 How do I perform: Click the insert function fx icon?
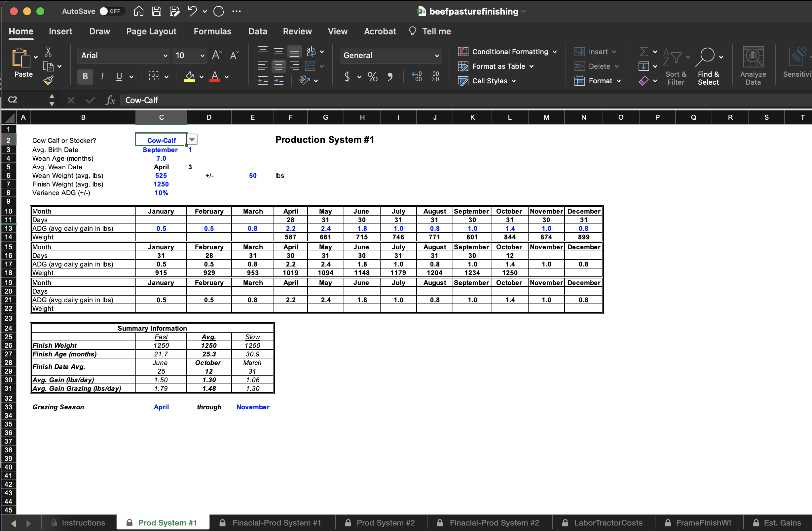point(110,100)
